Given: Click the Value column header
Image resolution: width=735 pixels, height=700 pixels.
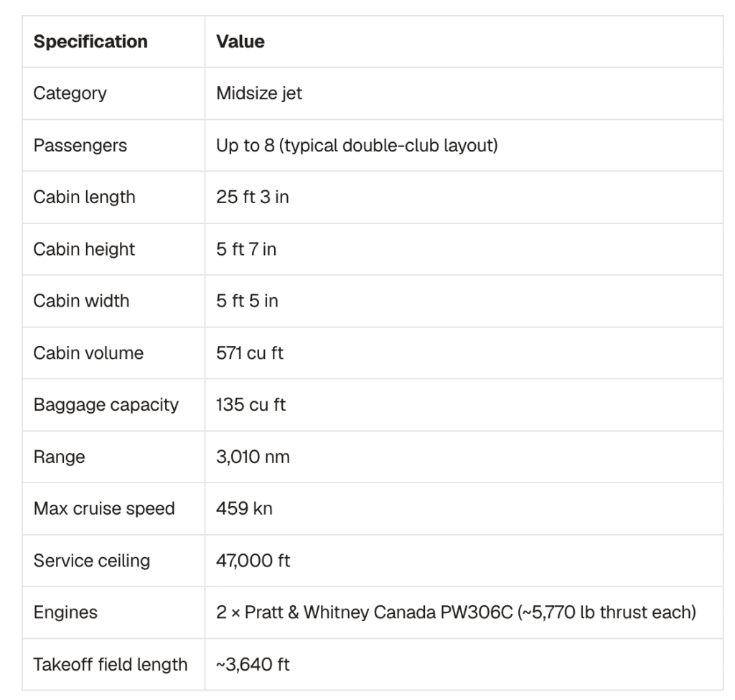Looking at the screenshot, I should pos(240,42).
